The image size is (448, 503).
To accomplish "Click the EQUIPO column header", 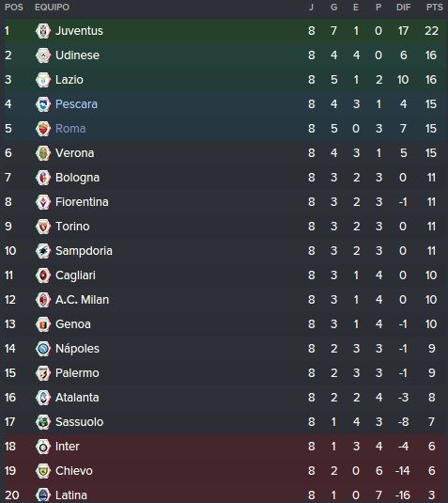I will [52, 8].
